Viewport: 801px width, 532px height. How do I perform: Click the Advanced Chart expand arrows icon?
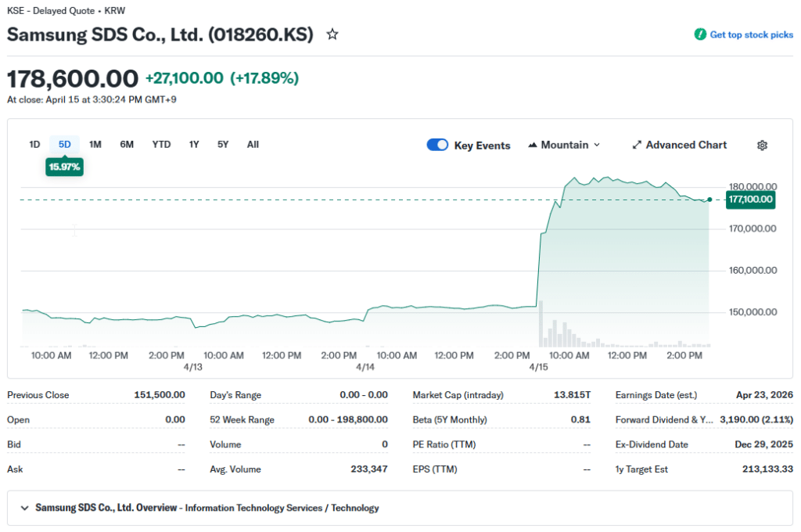(637, 146)
